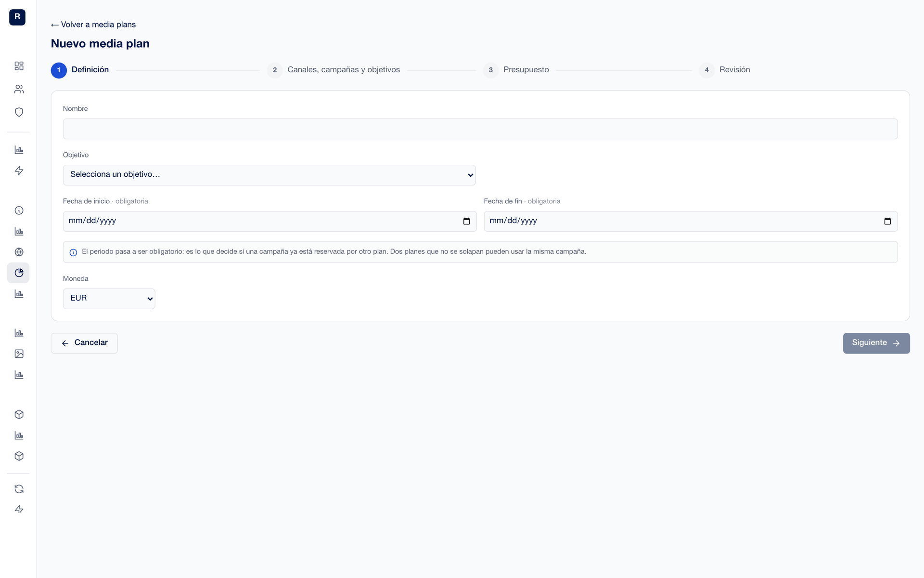Click the Siguiente button
Screen dimensions: 924x578
pos(876,343)
